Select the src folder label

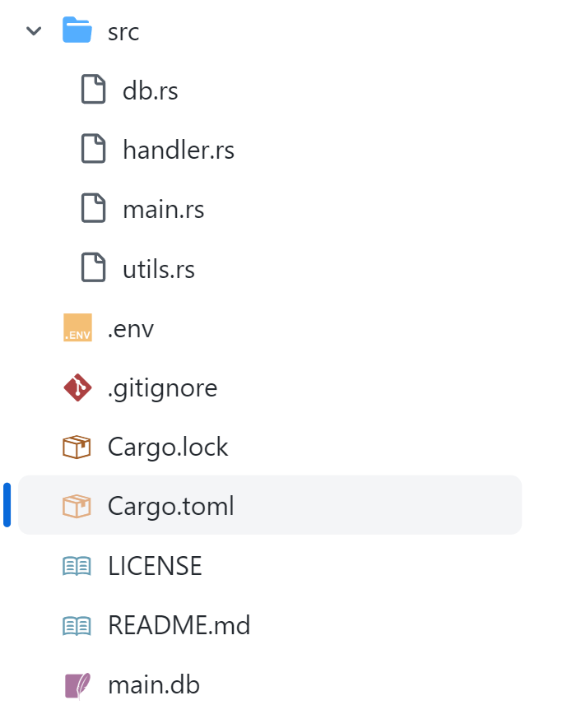(123, 32)
